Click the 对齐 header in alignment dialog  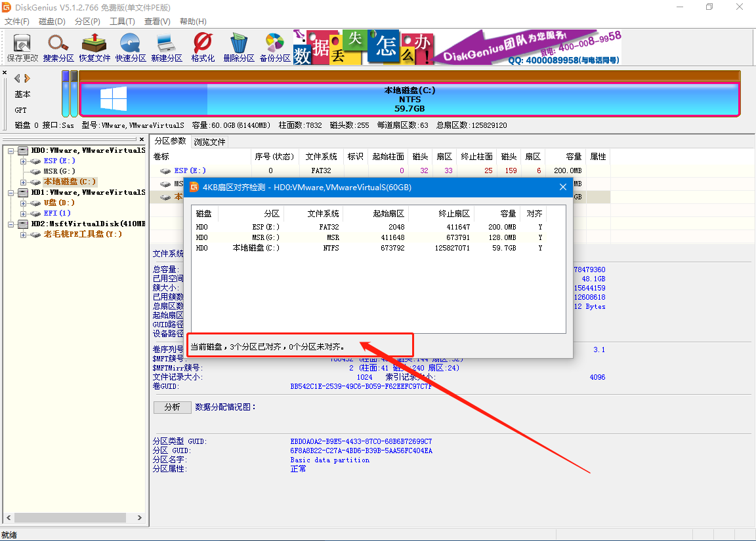(x=534, y=213)
